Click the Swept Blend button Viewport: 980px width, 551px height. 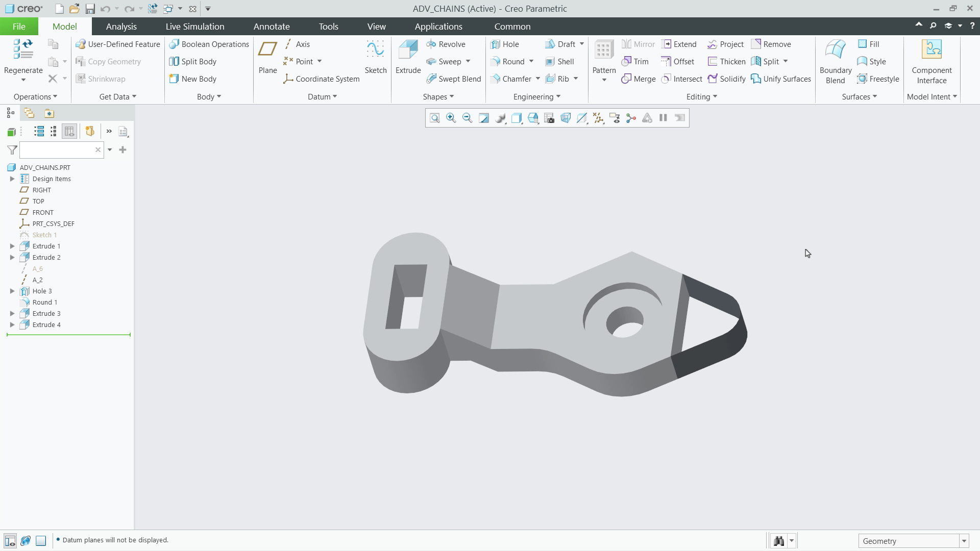(x=454, y=79)
